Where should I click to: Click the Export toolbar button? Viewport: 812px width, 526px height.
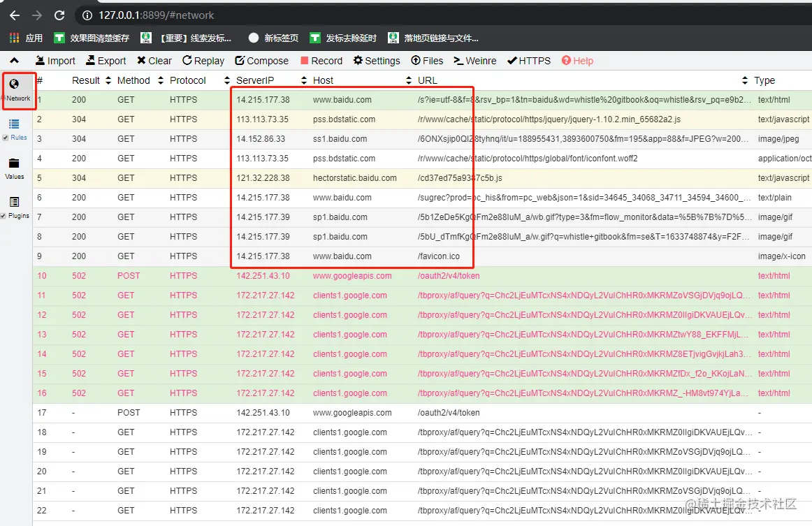[106, 61]
